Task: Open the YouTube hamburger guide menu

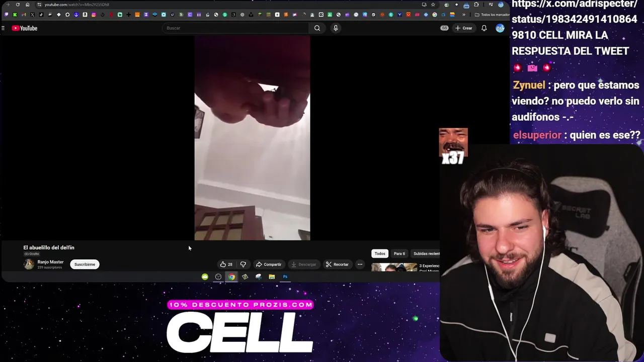Action: (3, 28)
